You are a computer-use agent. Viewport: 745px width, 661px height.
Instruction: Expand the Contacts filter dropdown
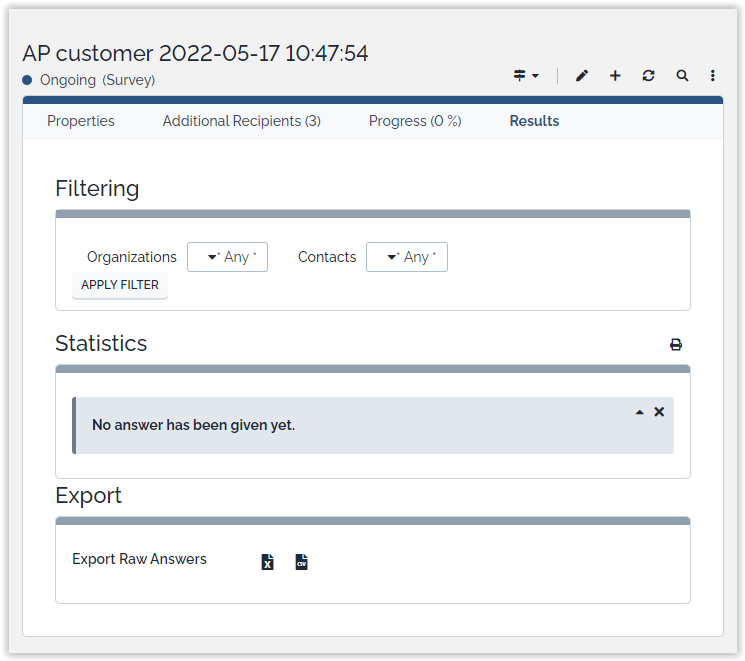(x=406, y=257)
